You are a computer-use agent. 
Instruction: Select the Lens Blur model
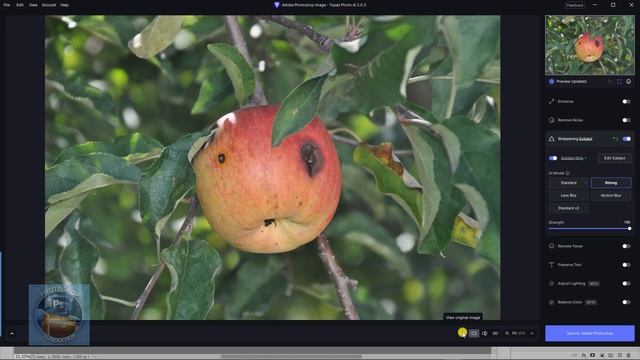[568, 196]
